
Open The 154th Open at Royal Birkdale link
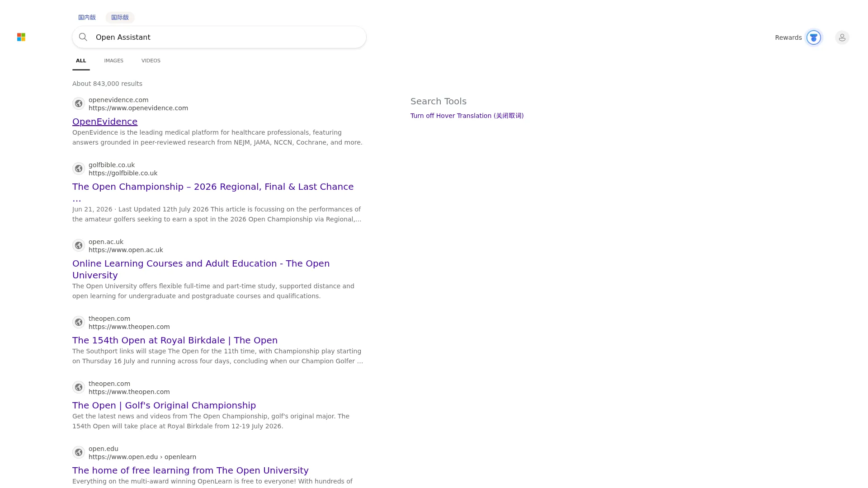pos(175,340)
